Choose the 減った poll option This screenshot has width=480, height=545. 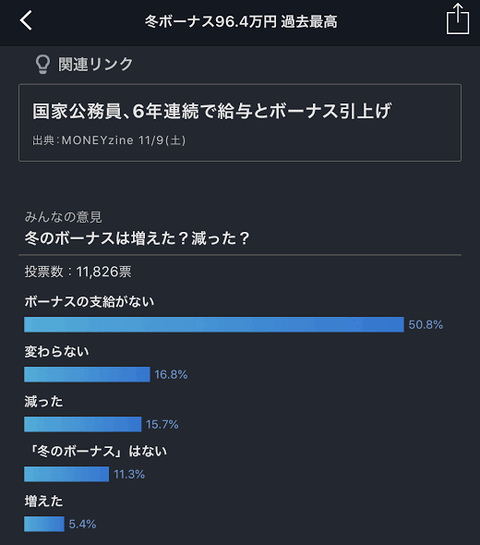tap(43, 401)
